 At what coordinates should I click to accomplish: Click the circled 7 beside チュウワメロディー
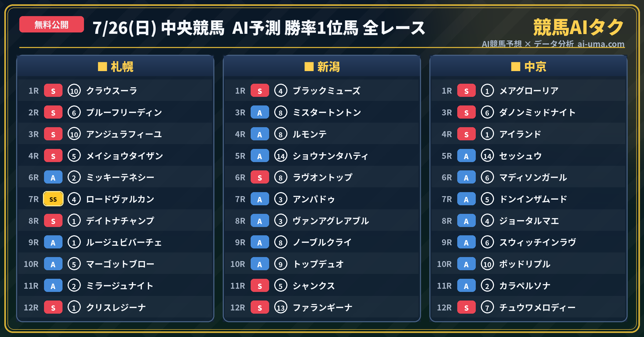[x=487, y=307]
